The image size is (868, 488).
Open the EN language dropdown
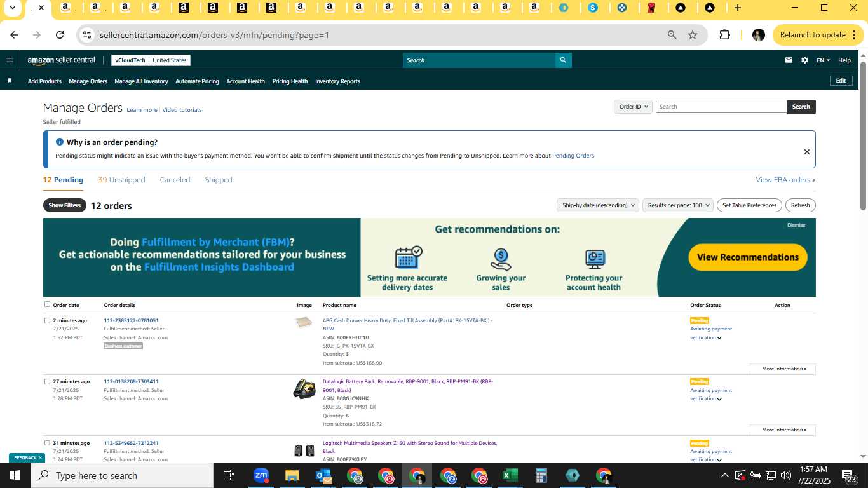(823, 60)
